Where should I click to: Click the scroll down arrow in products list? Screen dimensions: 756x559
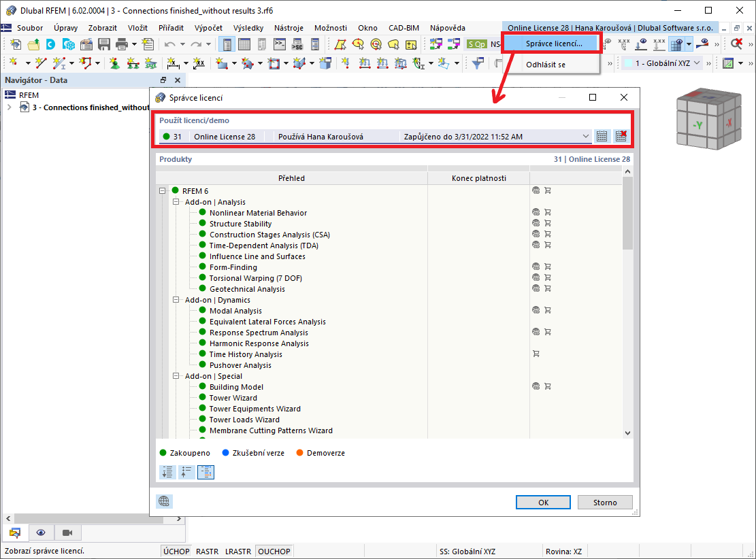pos(627,433)
